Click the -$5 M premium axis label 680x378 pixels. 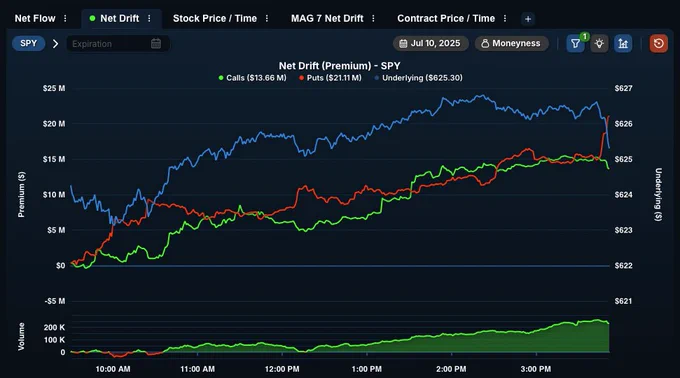tap(55, 301)
